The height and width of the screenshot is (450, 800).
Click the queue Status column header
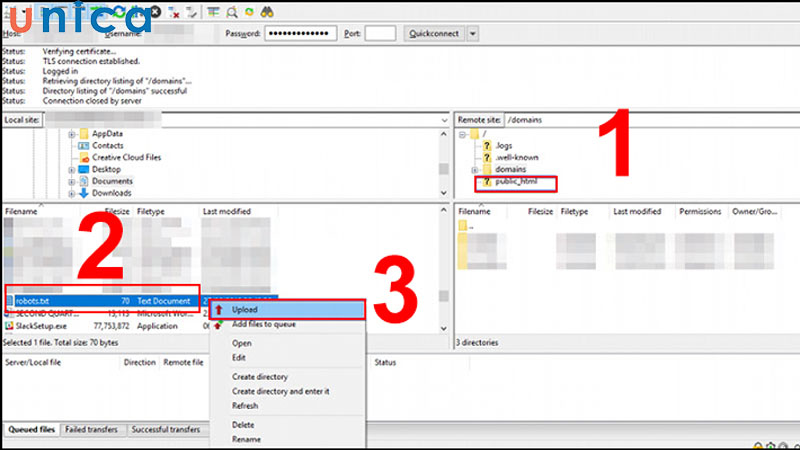coord(385,362)
